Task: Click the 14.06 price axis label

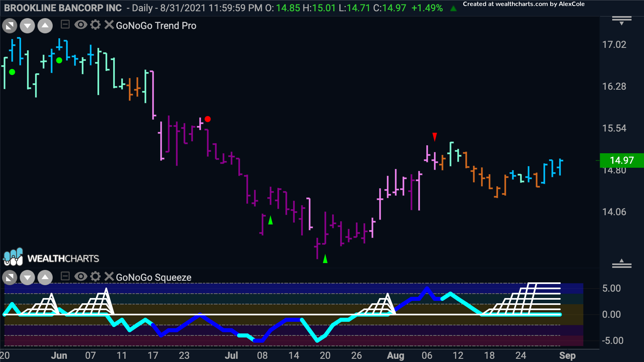Action: 614,212
